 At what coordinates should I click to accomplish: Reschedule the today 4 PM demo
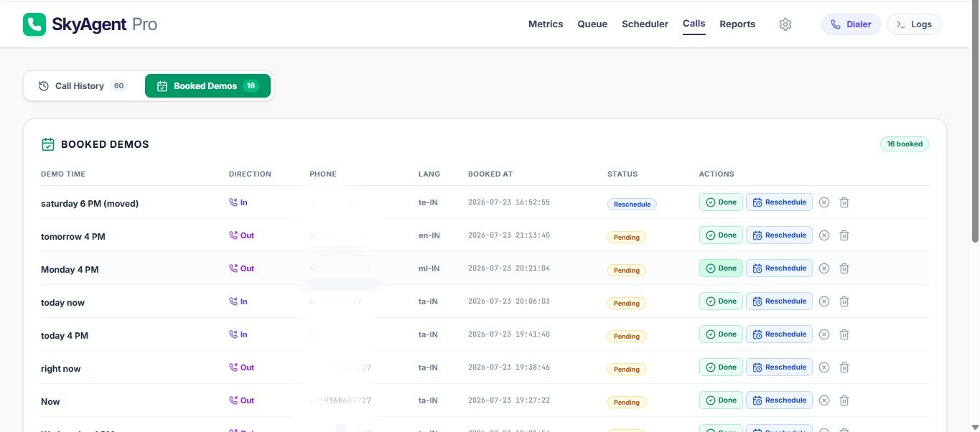tap(779, 334)
